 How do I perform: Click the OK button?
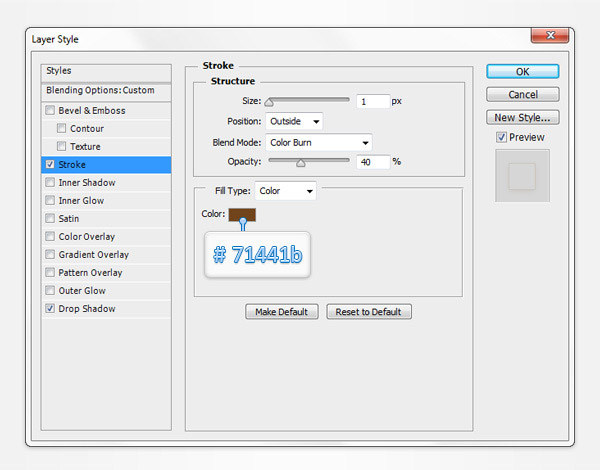pos(522,72)
